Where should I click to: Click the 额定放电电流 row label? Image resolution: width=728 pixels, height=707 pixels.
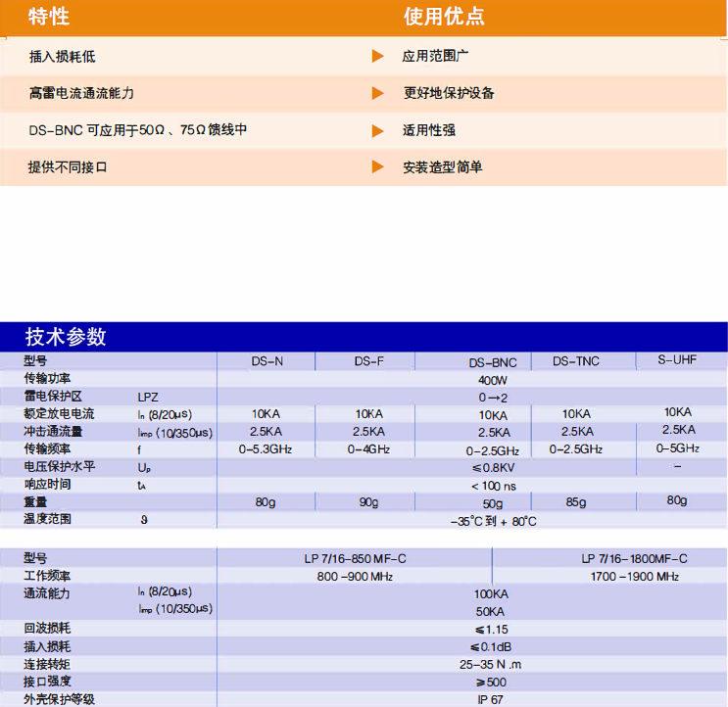[x=59, y=414]
